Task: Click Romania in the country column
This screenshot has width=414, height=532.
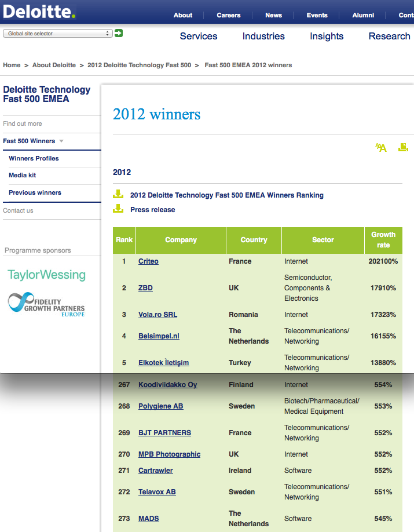Action: tap(243, 315)
